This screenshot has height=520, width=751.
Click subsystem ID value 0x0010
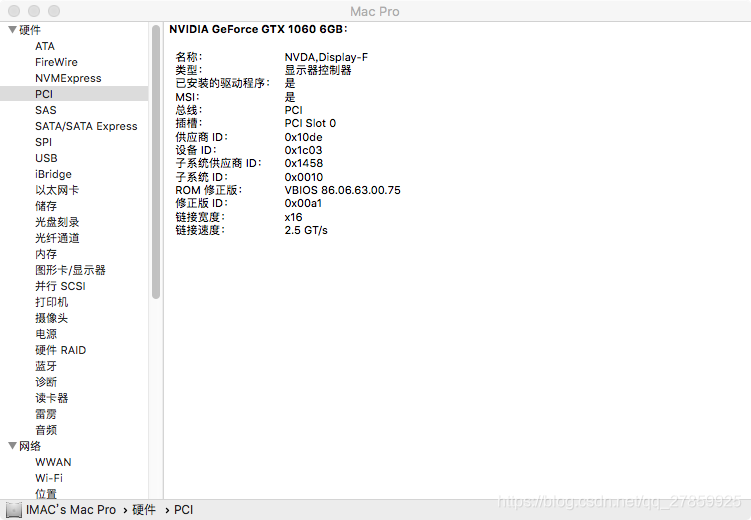[304, 177]
